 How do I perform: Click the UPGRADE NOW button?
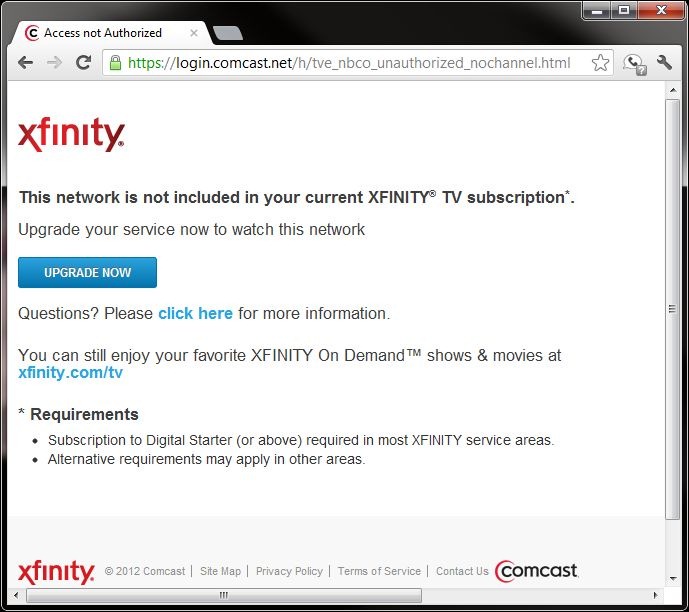87,272
